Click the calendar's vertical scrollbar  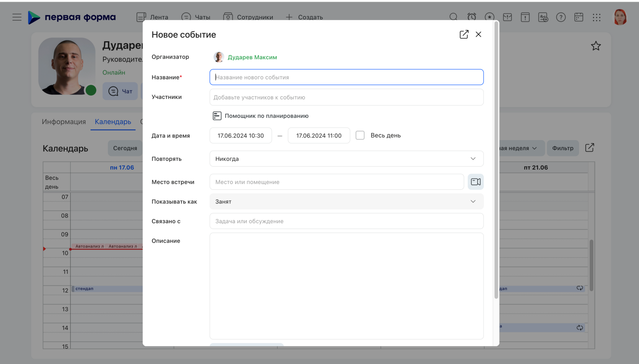click(x=591, y=265)
